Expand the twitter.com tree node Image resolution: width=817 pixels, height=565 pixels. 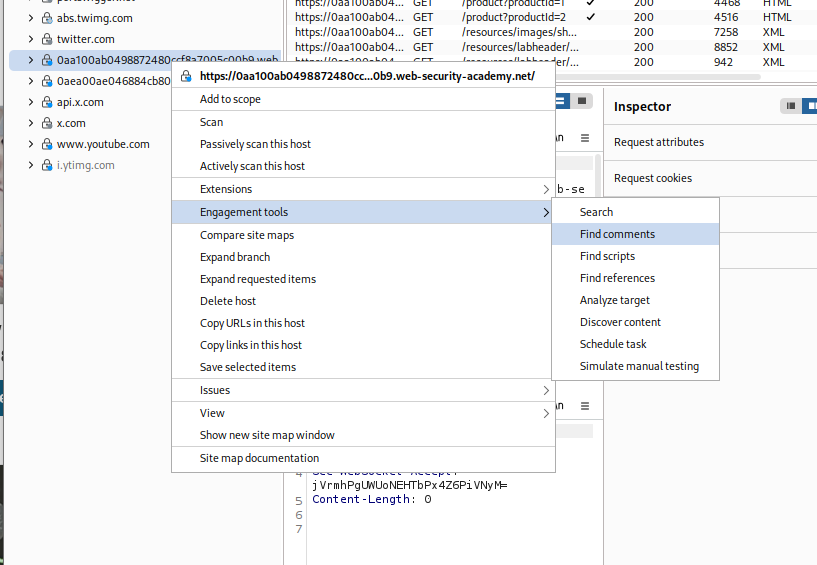click(x=31, y=39)
